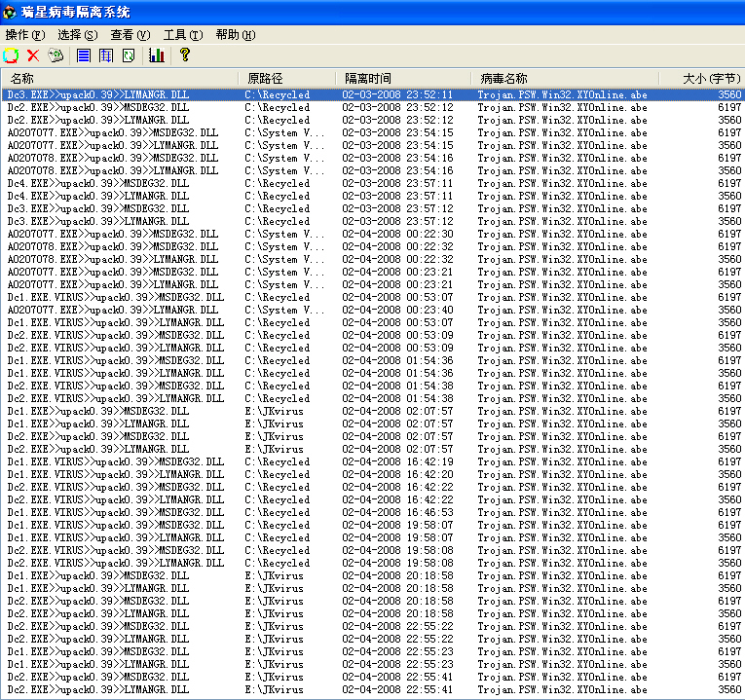Sort by the 大小(字节) column header
Screen dimensions: 745x700
click(702, 78)
